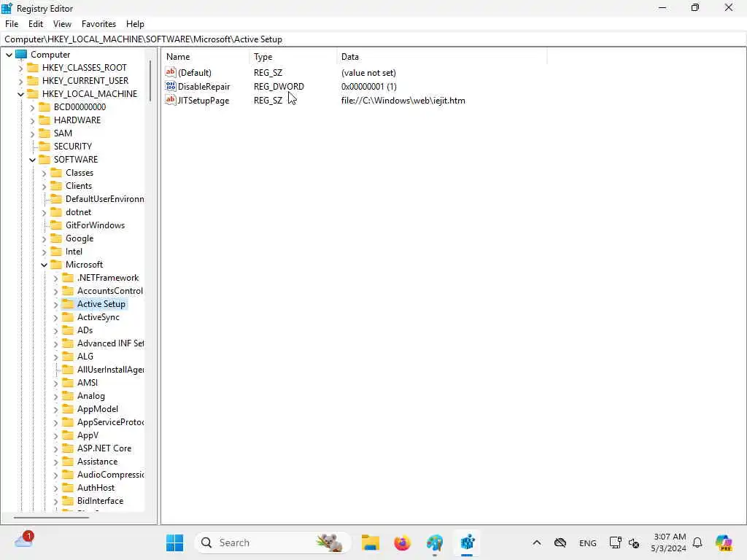Open the View menu
The image size is (747, 560).
[x=62, y=24]
